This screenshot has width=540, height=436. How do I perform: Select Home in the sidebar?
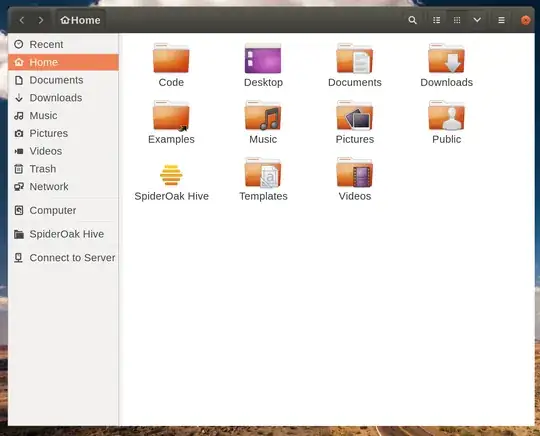tap(63, 62)
